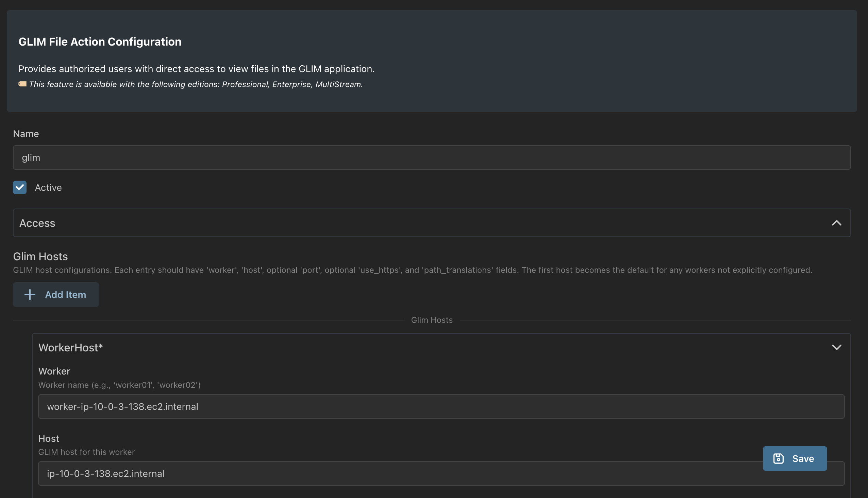Screen dimensions: 868x498
Task: Click the 'GLIM host for this worker' hint
Action: (x=86, y=452)
